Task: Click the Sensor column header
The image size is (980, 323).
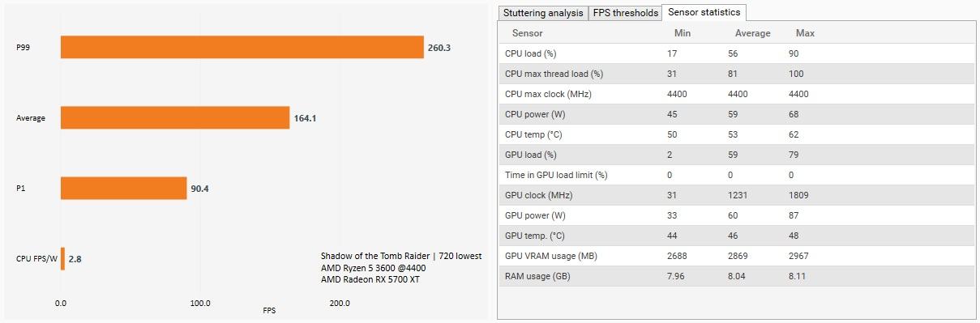Action: (527, 33)
